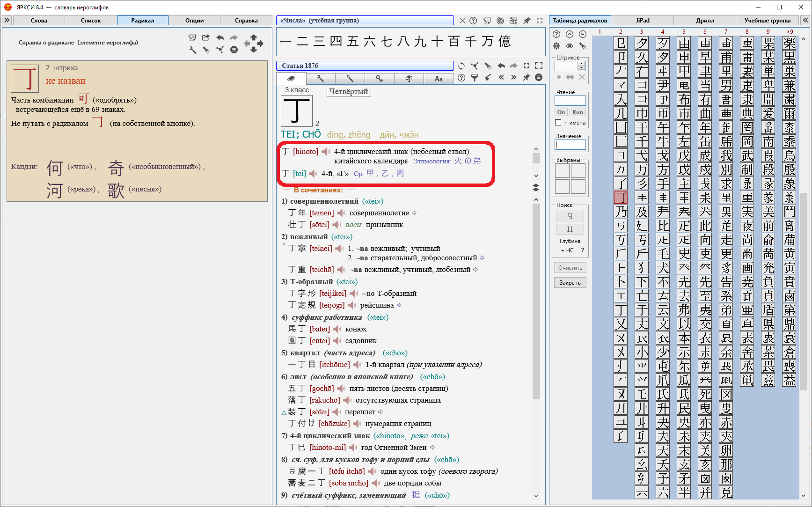Open radical table settings gear
Image resolution: width=812 pixels, height=507 pixels.
[556, 46]
